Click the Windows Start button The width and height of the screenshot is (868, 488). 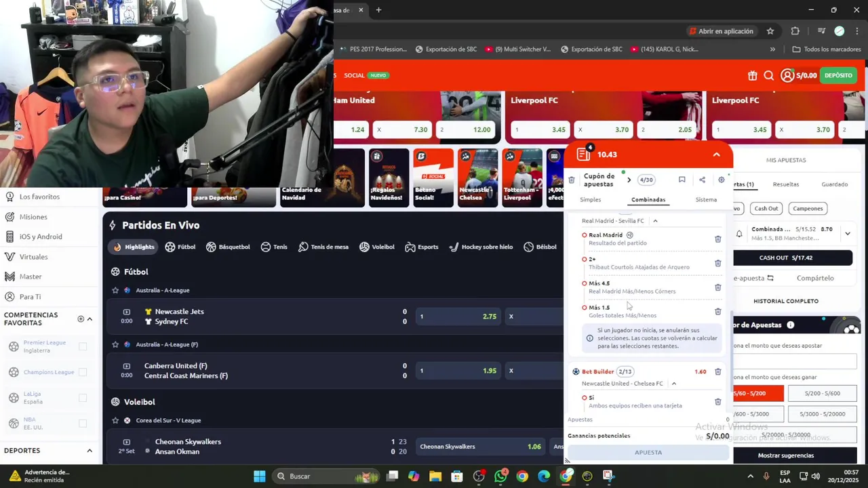click(260, 476)
